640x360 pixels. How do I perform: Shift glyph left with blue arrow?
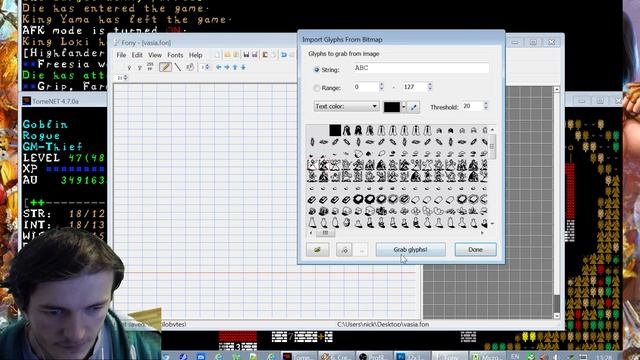219,67
